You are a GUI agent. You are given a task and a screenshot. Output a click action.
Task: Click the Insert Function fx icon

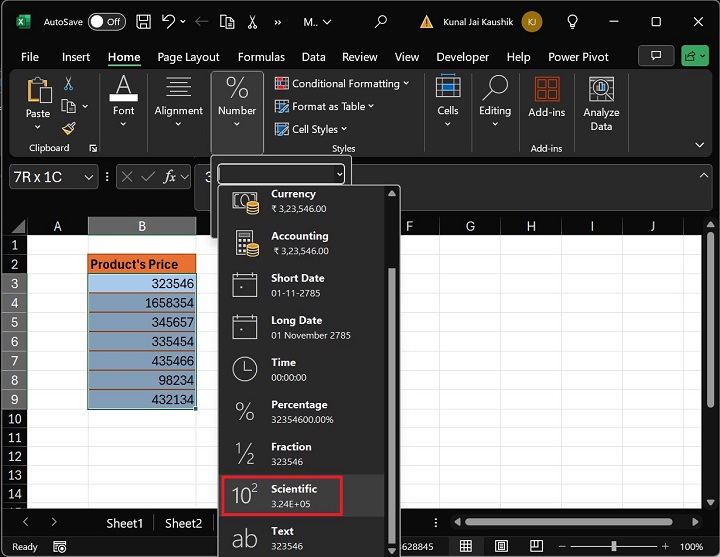click(170, 177)
